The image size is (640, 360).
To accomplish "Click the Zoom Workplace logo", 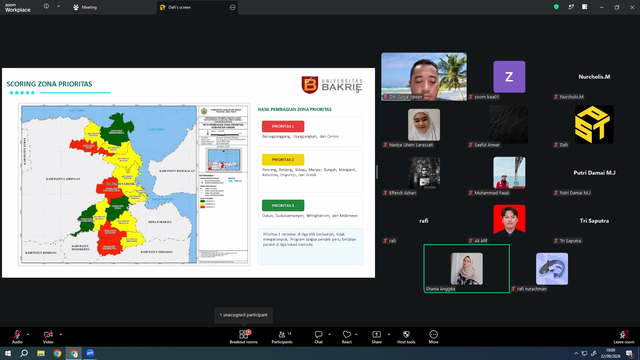I will click(x=18, y=8).
